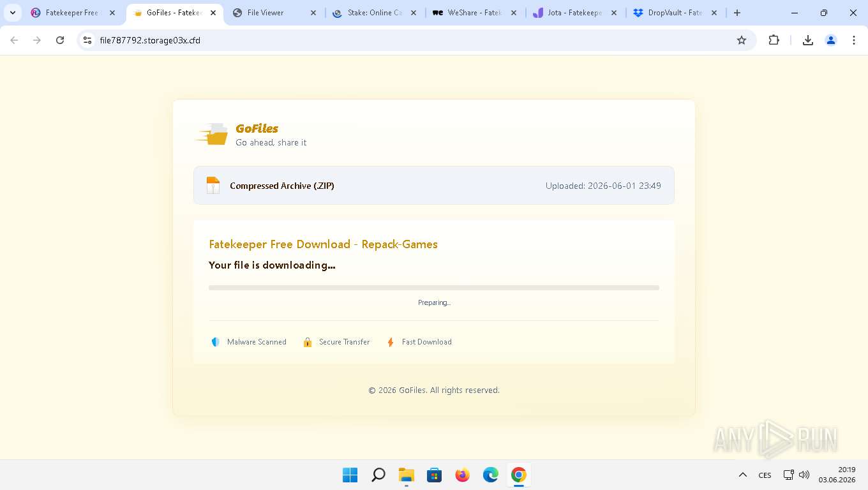Screen dimensions: 868x490
Task: Open Microsoft Store from the taskbar
Action: [435, 475]
